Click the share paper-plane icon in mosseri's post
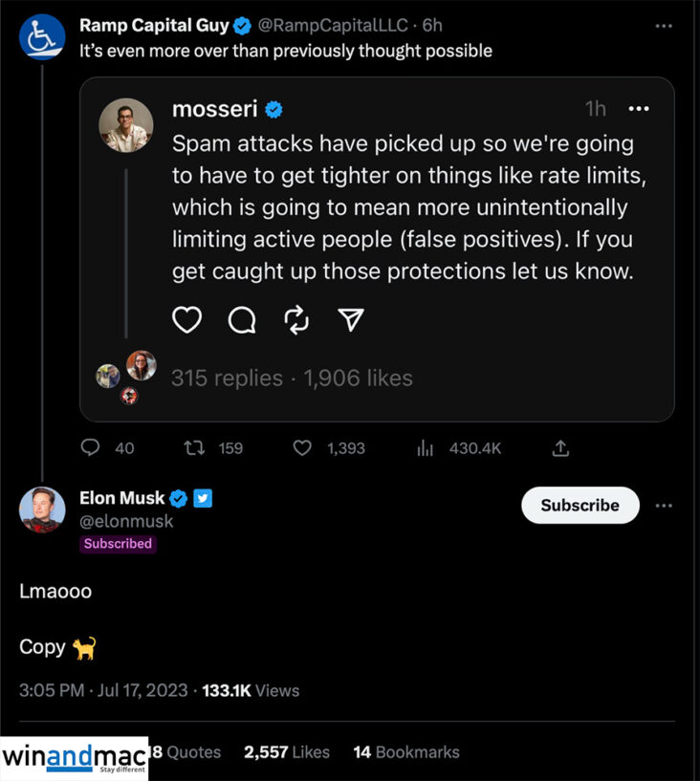 point(352,320)
